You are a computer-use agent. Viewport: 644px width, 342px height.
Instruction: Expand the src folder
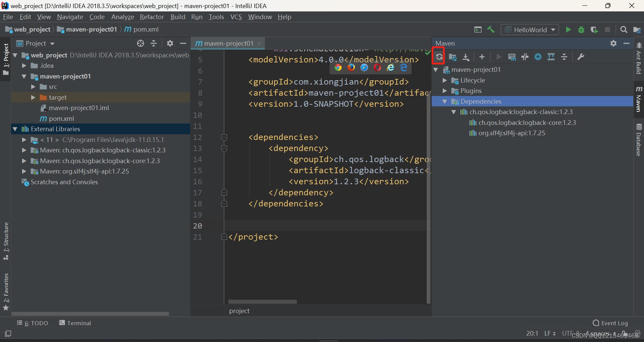coord(33,87)
